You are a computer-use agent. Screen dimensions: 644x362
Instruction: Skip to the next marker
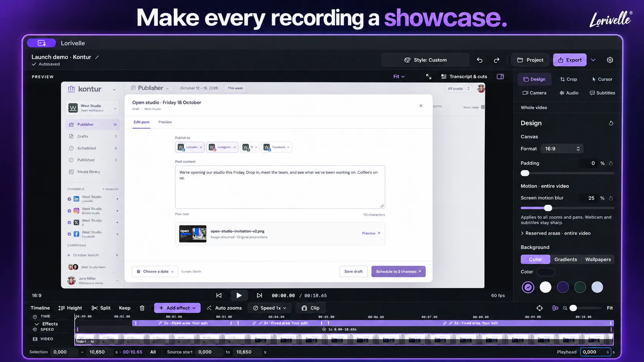(259, 295)
